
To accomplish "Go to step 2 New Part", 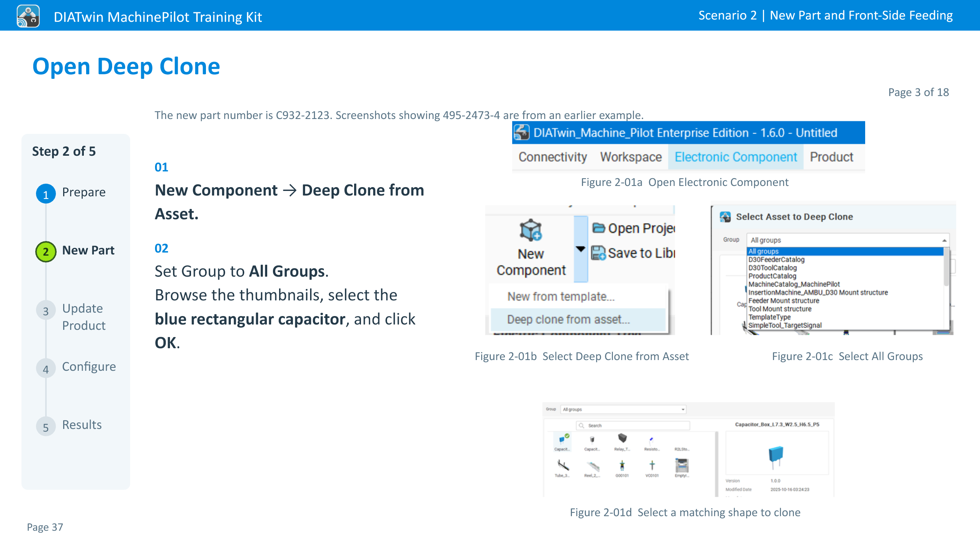I will tap(75, 251).
